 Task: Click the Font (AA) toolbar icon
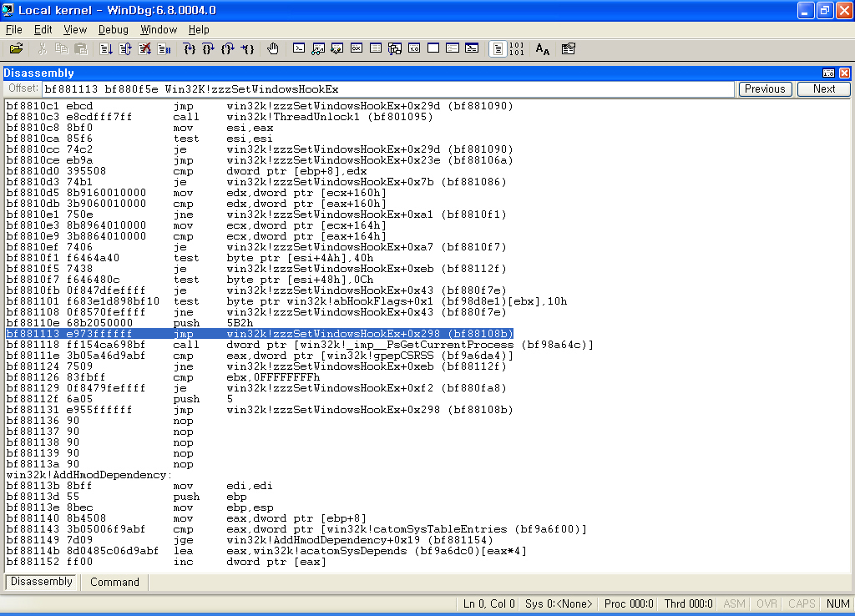click(x=543, y=49)
